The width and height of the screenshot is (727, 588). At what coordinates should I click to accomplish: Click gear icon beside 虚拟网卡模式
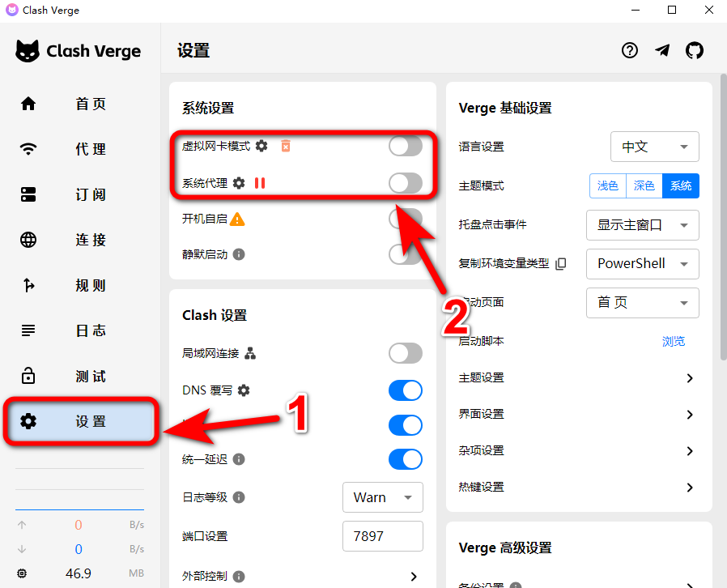(261, 146)
